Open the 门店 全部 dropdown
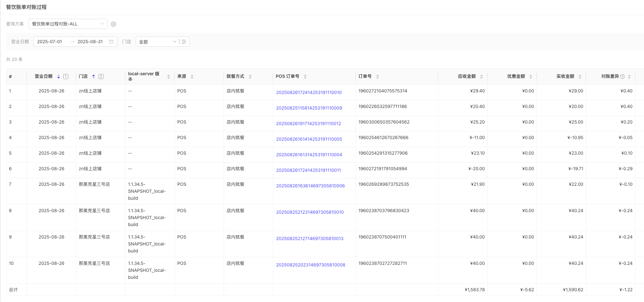 tap(157, 42)
